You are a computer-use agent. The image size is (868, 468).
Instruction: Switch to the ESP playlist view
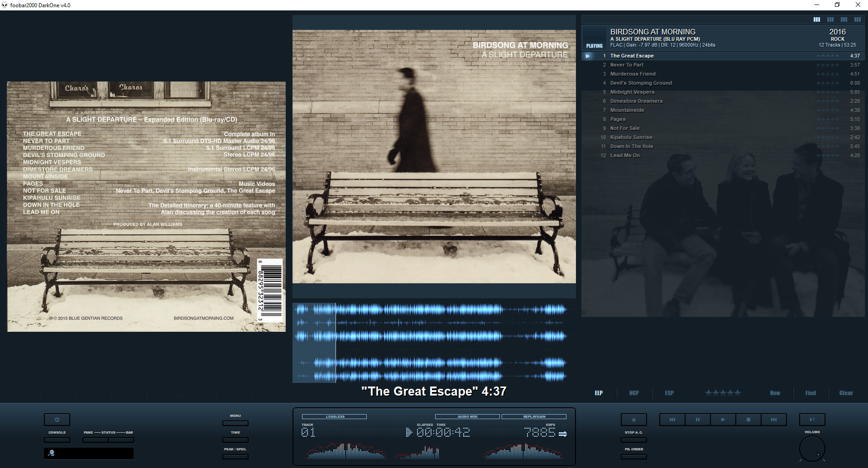[669, 393]
